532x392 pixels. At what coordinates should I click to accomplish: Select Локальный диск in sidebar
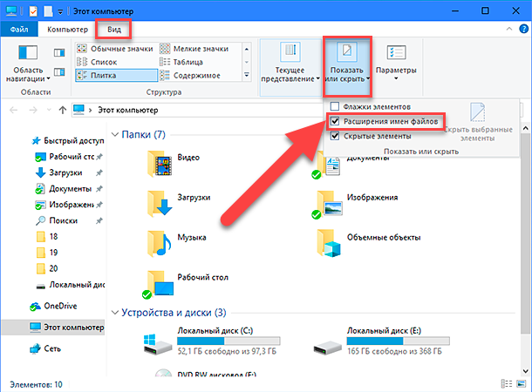(x=71, y=285)
